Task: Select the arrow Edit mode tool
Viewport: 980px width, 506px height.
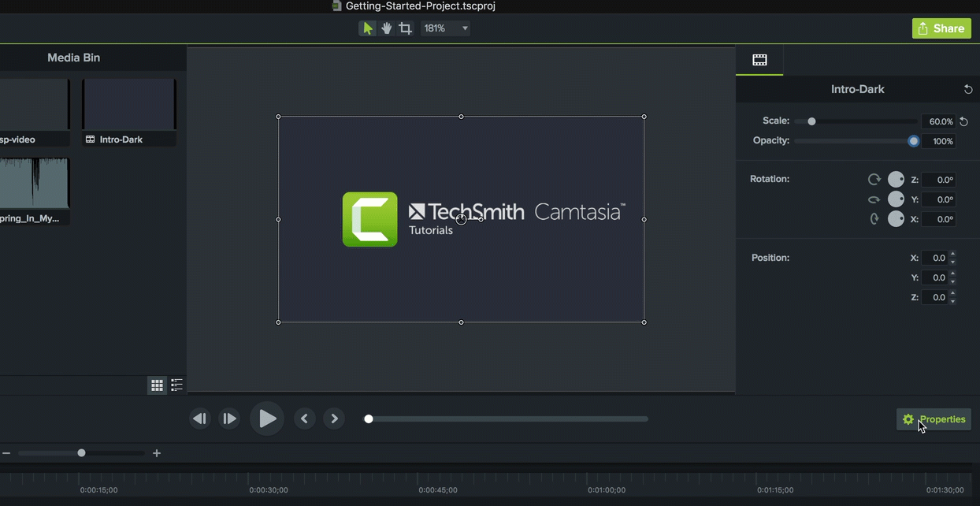Action: click(x=368, y=28)
